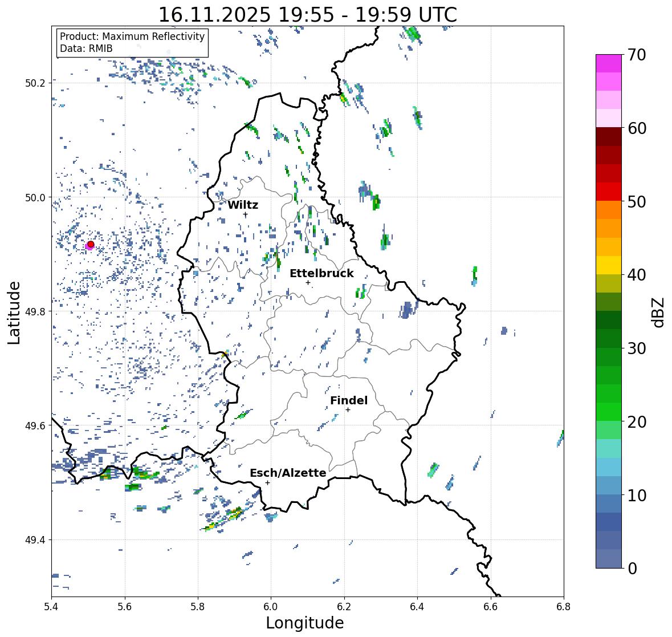Click the longitude tick label 5.6
The width and height of the screenshot is (672, 637).
click(125, 606)
